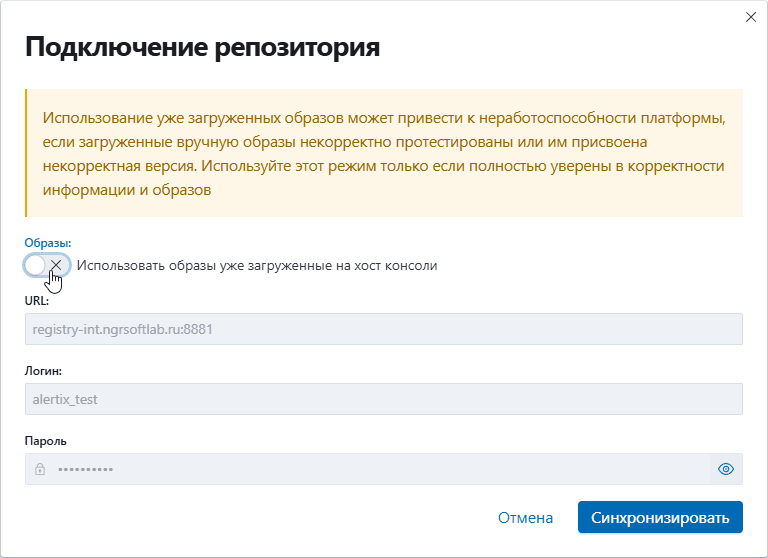Image resolution: width=768 pixels, height=558 pixels.
Task: Click the lock icon in the password field
Action: coord(40,469)
